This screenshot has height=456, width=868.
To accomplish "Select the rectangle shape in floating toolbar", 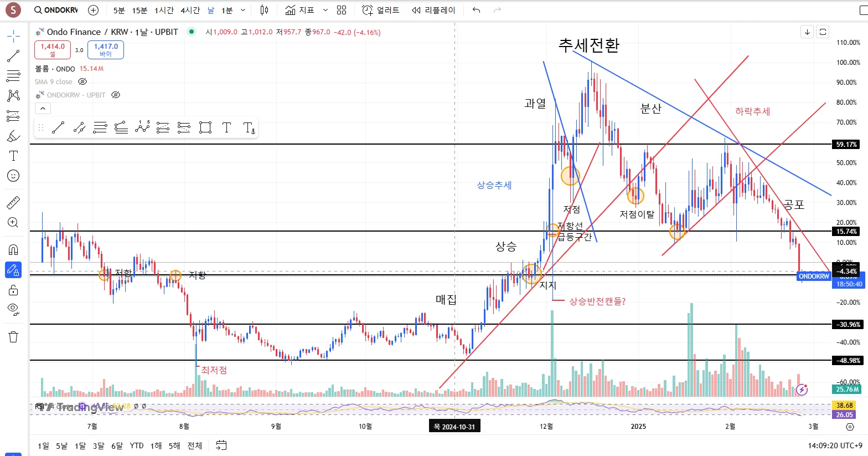I will point(205,128).
